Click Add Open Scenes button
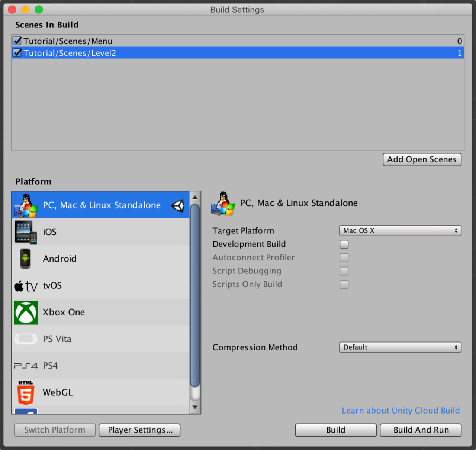The image size is (476, 450). click(x=422, y=159)
